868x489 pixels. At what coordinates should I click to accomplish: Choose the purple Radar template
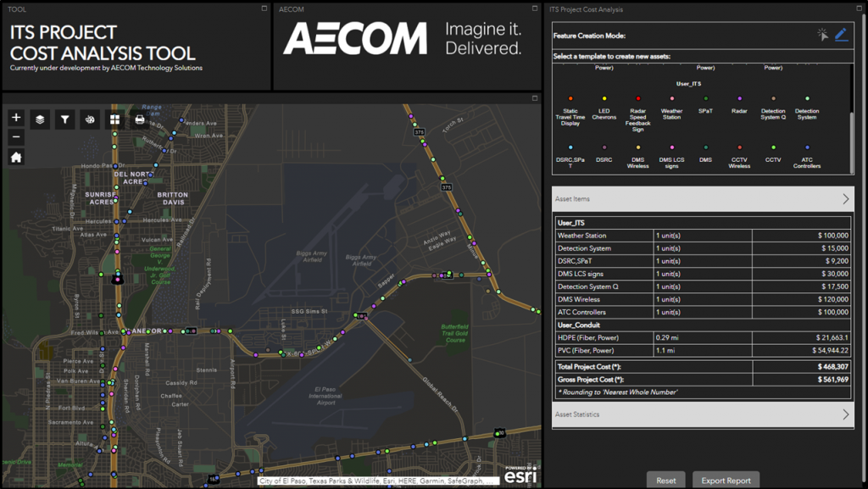tap(739, 106)
